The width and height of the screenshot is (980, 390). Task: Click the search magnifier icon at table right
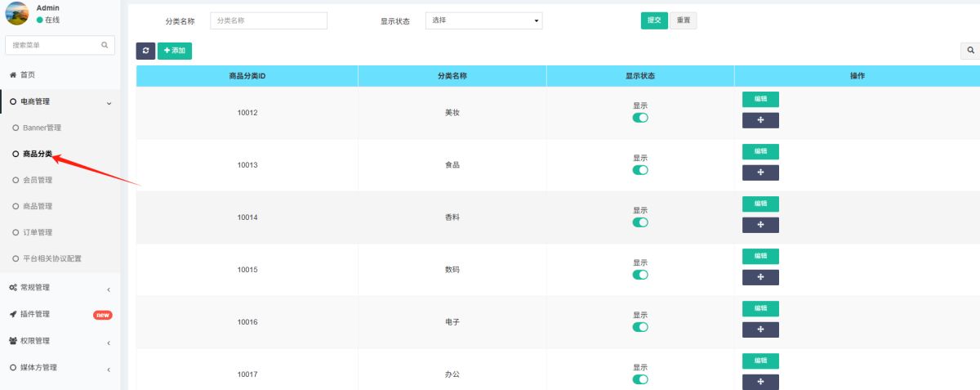(x=970, y=51)
